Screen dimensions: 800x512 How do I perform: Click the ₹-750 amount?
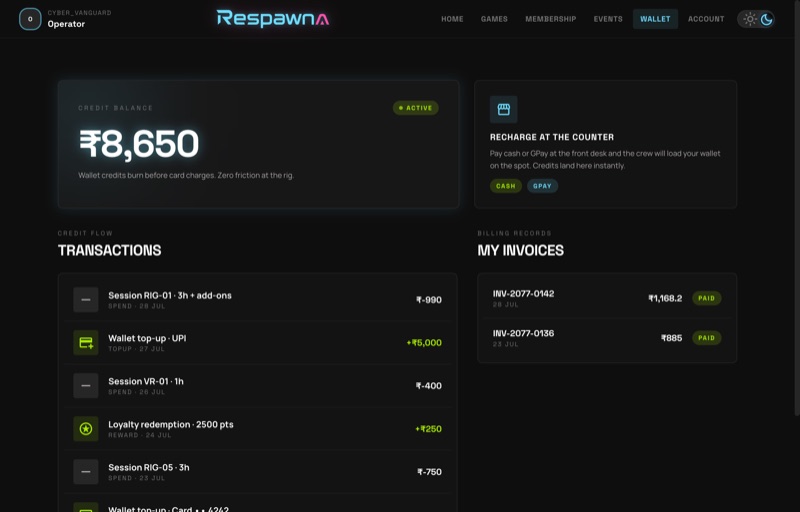[x=429, y=472]
